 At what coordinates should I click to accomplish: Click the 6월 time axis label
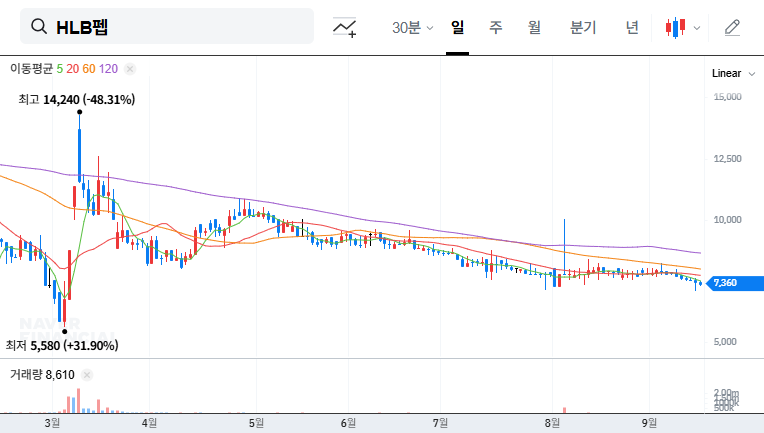pyautogui.click(x=348, y=423)
